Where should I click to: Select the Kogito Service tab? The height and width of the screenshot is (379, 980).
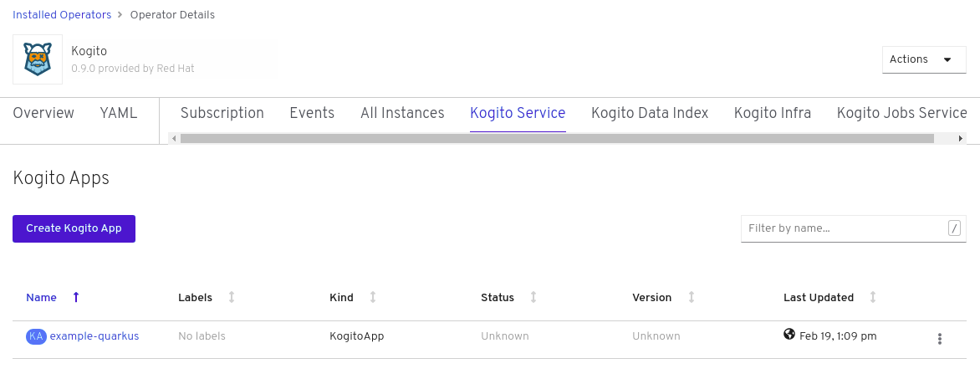point(518,113)
